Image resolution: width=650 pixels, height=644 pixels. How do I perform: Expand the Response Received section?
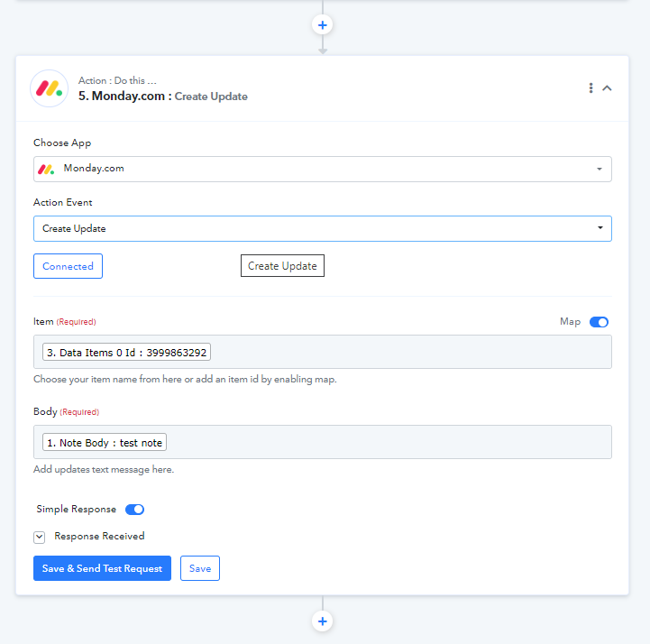40,537
